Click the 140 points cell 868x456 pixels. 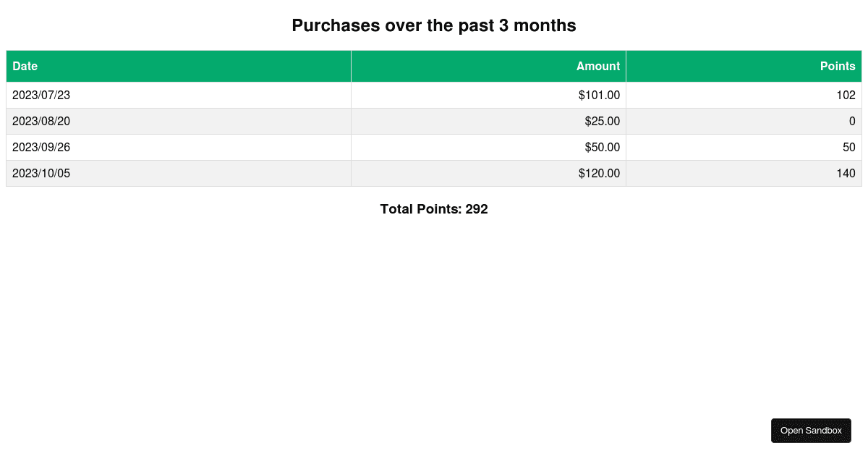(x=744, y=173)
